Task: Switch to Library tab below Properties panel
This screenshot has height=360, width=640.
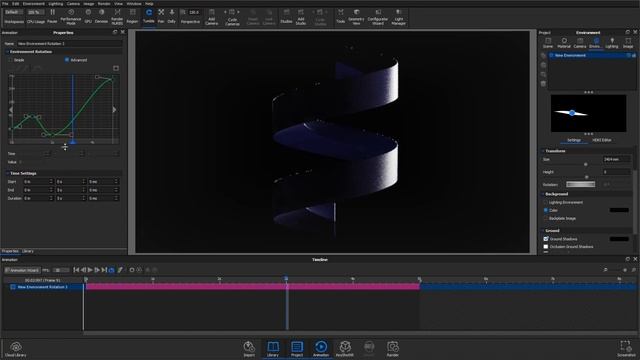Action: (28, 251)
